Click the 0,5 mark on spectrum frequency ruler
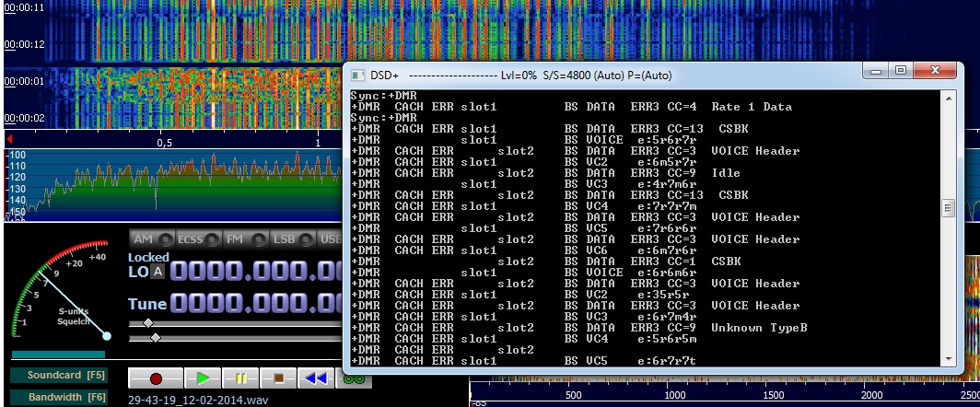This screenshot has height=407, width=980. pos(164,143)
